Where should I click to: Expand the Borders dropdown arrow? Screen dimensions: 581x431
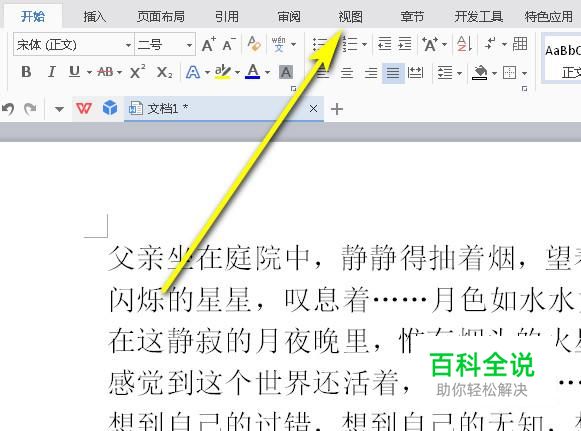[524, 73]
